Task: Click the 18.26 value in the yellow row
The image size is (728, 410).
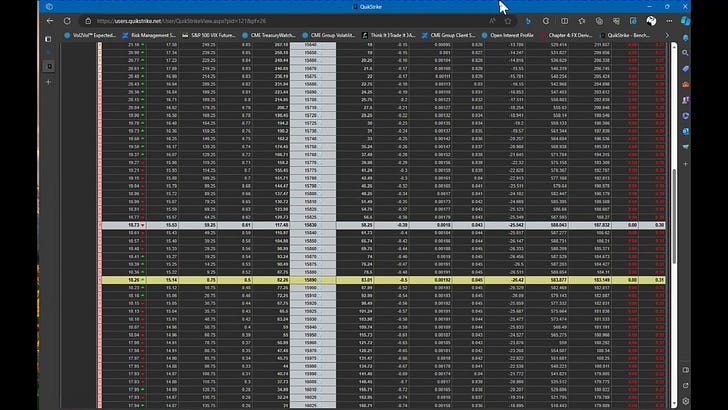Action: tap(133, 280)
